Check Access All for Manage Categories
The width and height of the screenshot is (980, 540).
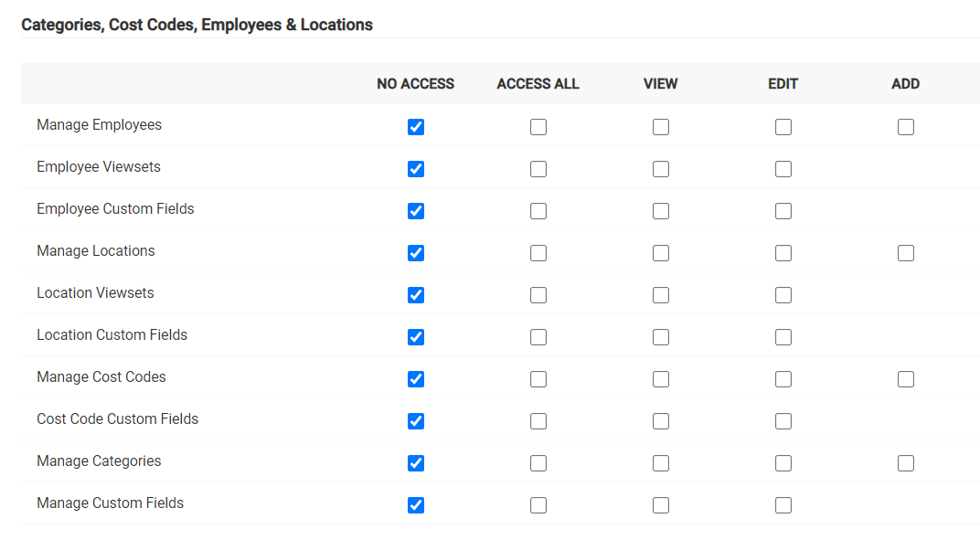point(538,463)
